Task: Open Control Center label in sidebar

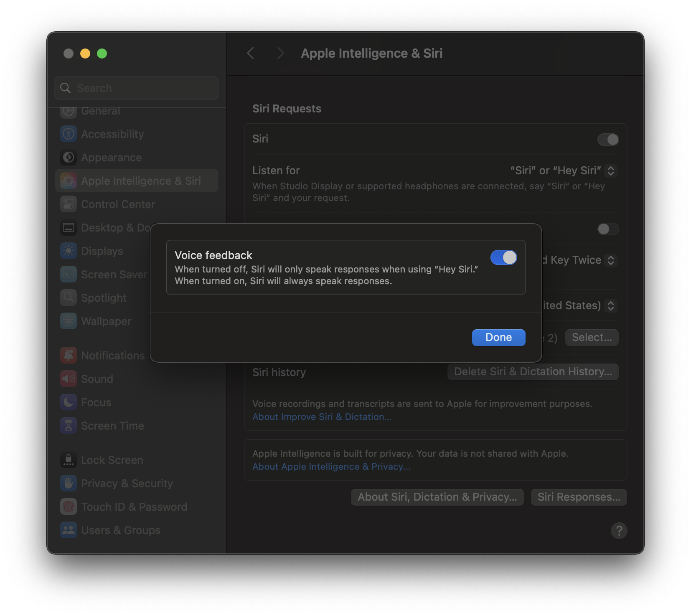Action: coord(118,204)
